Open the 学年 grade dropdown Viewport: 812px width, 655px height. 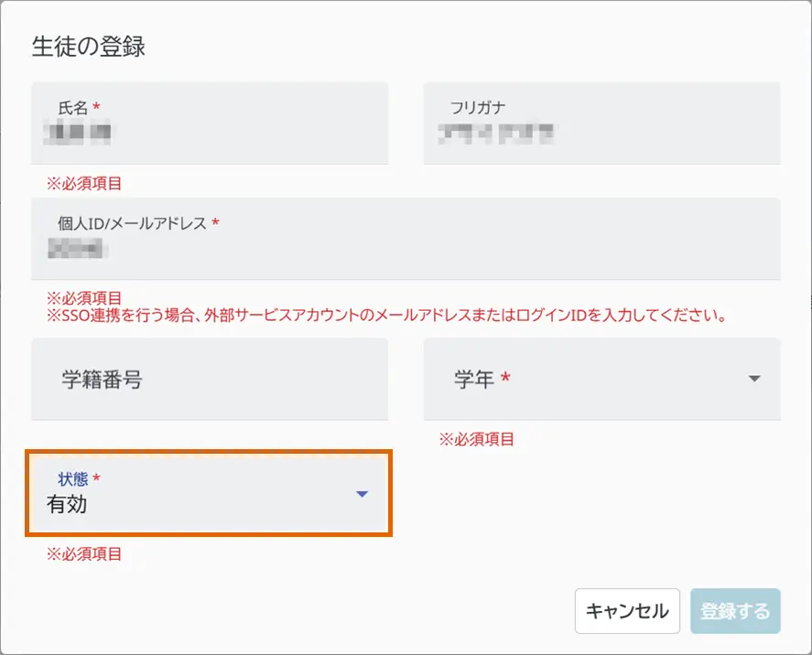click(x=601, y=380)
